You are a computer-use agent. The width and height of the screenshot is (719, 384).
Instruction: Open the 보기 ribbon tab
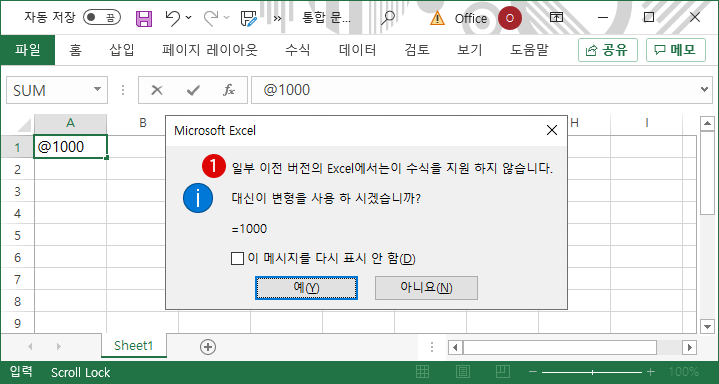point(470,50)
